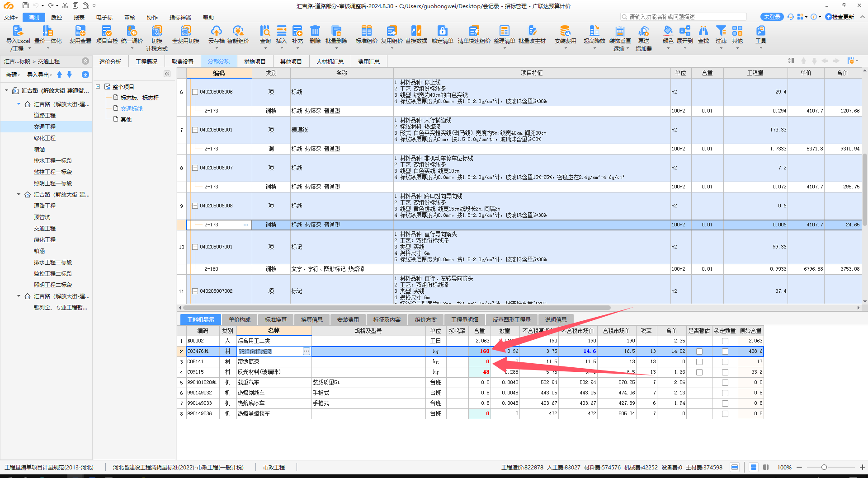Toggle 是否暂估 checkbox for 双组份标线漆

click(699, 351)
